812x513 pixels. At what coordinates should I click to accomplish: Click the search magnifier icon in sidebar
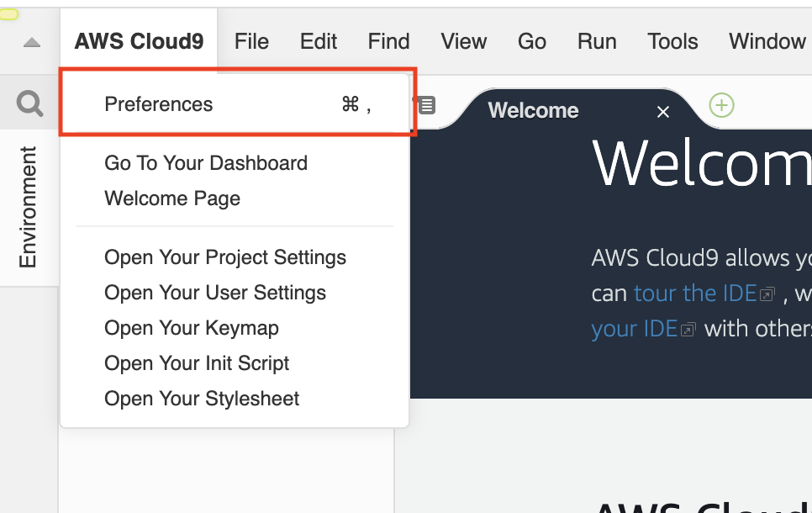(29, 103)
